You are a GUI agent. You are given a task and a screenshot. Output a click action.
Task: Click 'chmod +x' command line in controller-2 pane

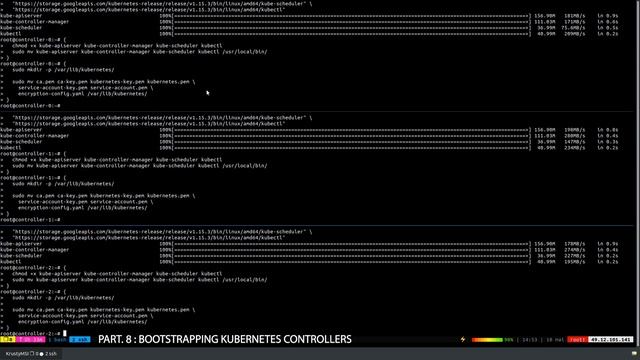pos(117,274)
